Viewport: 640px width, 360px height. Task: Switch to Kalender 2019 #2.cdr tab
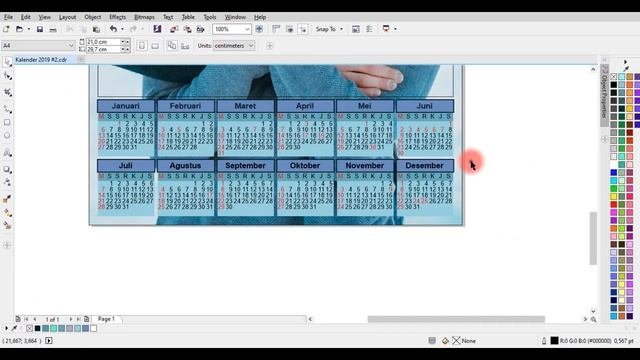tap(41, 60)
